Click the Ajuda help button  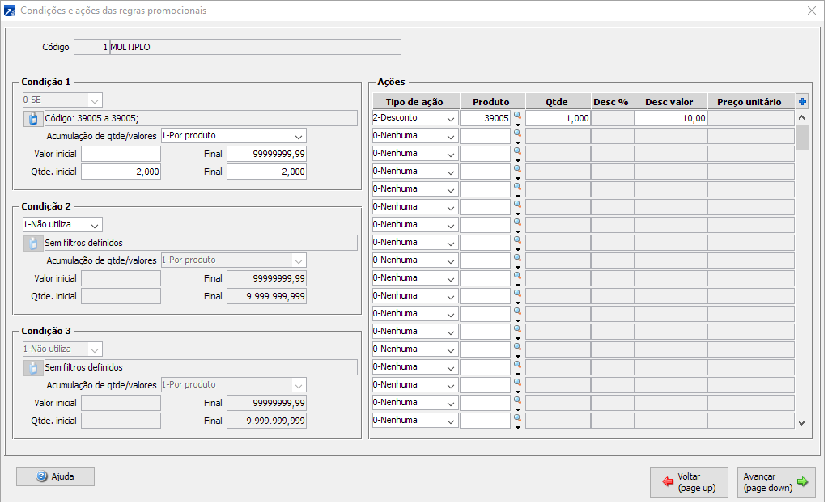pos(56,476)
